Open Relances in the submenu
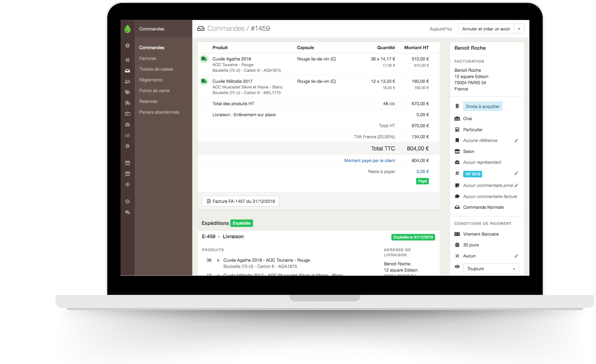This screenshot has width=596, height=364. [148, 101]
